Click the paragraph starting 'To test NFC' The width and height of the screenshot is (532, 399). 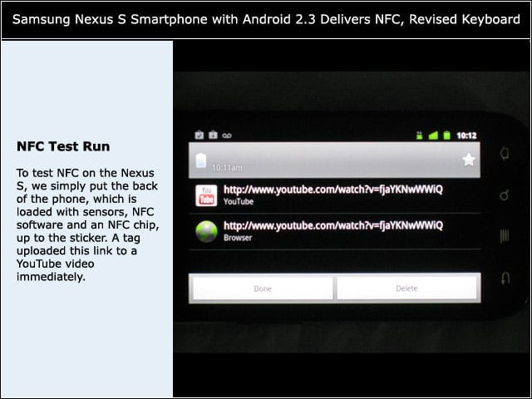pyautogui.click(x=87, y=225)
